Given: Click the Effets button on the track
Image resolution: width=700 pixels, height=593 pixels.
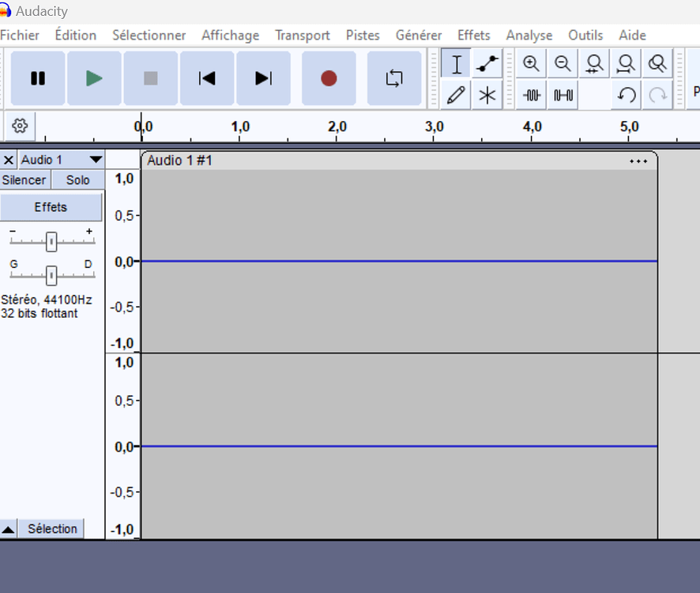Looking at the screenshot, I should click(51, 206).
